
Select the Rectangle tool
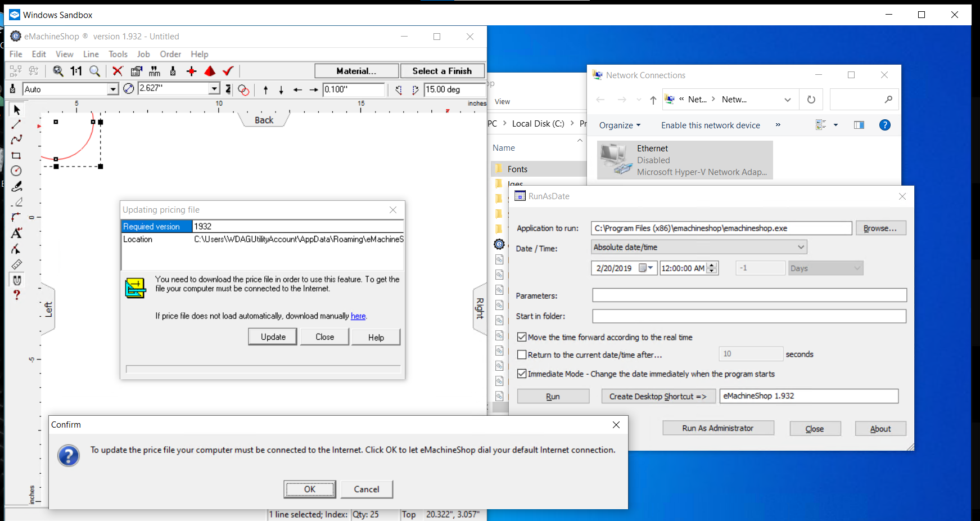click(x=16, y=155)
